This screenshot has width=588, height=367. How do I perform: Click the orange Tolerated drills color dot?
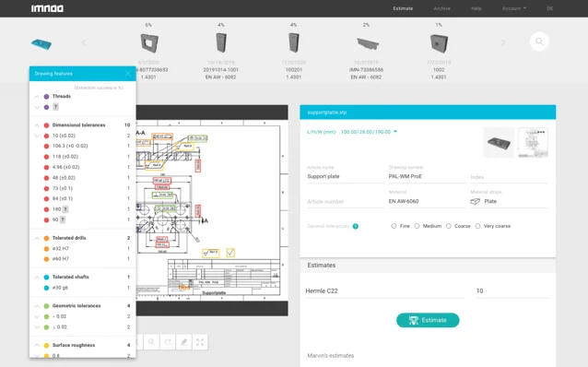46,238
